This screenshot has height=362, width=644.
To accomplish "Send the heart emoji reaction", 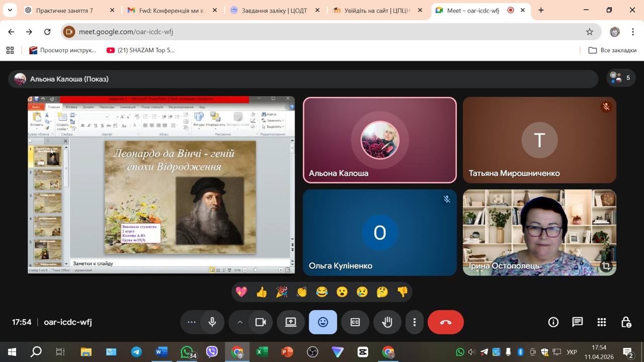I will (242, 292).
